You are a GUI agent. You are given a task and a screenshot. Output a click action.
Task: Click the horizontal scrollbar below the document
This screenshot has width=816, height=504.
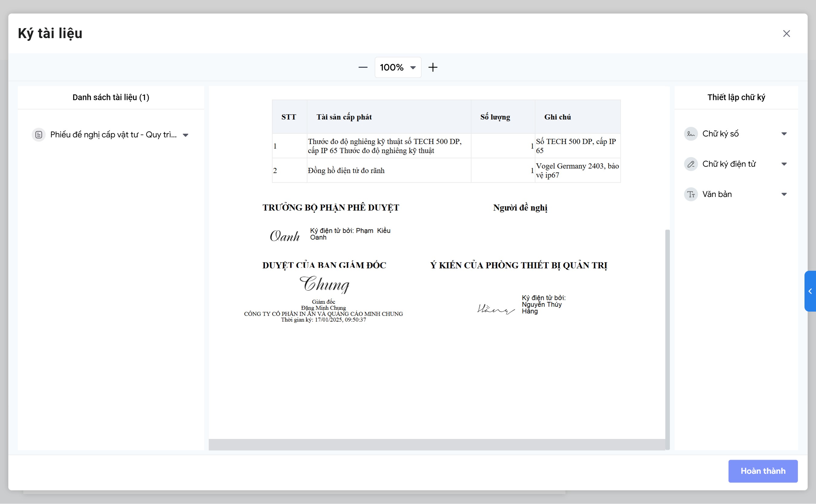[x=437, y=444]
